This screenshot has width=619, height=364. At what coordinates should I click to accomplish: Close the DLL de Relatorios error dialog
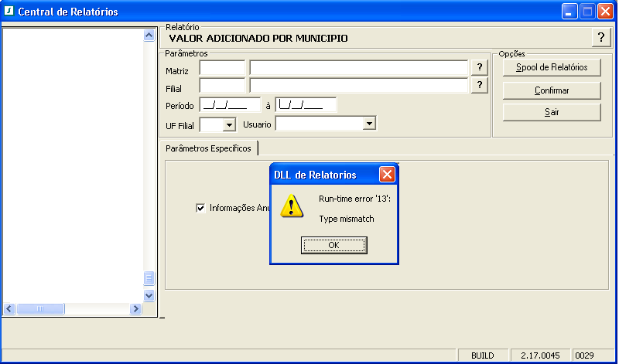(387, 175)
